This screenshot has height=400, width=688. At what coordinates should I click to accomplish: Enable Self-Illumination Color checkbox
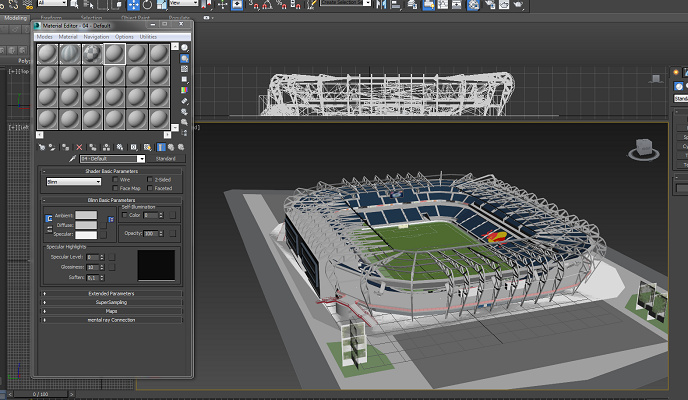(125, 215)
